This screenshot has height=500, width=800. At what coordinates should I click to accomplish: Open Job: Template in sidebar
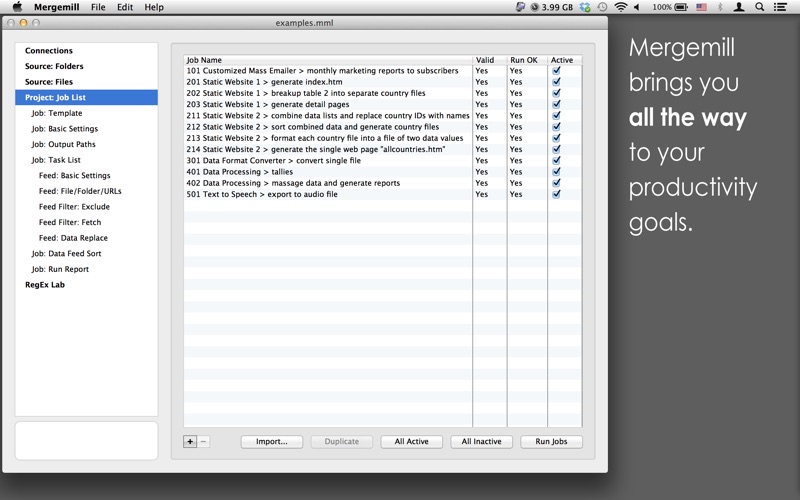coord(86,113)
